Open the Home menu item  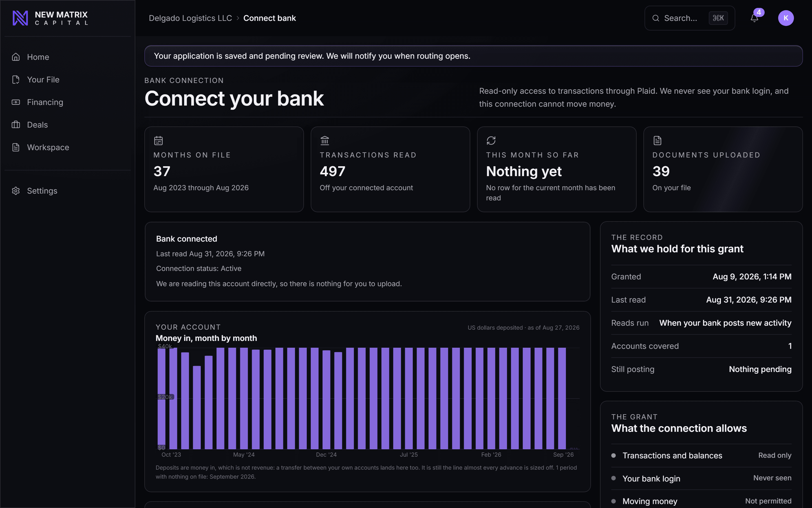pyautogui.click(x=68, y=57)
